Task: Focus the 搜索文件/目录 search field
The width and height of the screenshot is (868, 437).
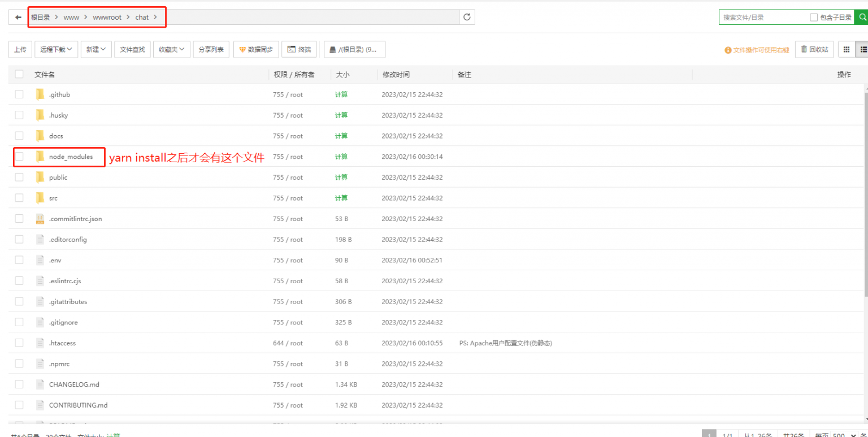Action: coord(763,17)
